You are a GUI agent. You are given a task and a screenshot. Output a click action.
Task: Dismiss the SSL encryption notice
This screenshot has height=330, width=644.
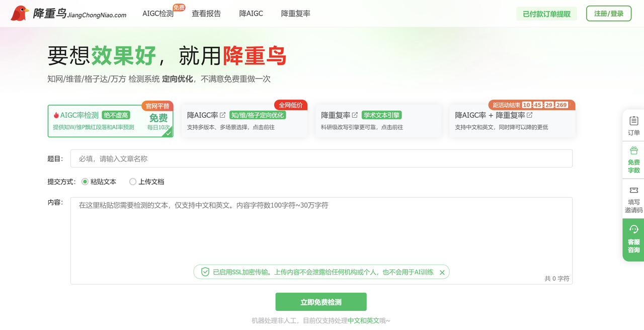pyautogui.click(x=442, y=272)
